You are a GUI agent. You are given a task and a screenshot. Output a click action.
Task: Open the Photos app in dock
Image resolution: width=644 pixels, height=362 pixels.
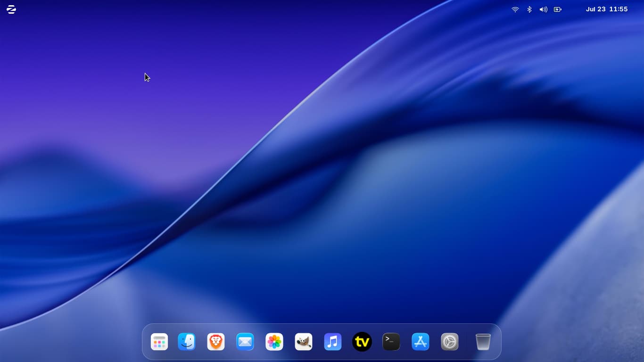click(274, 342)
